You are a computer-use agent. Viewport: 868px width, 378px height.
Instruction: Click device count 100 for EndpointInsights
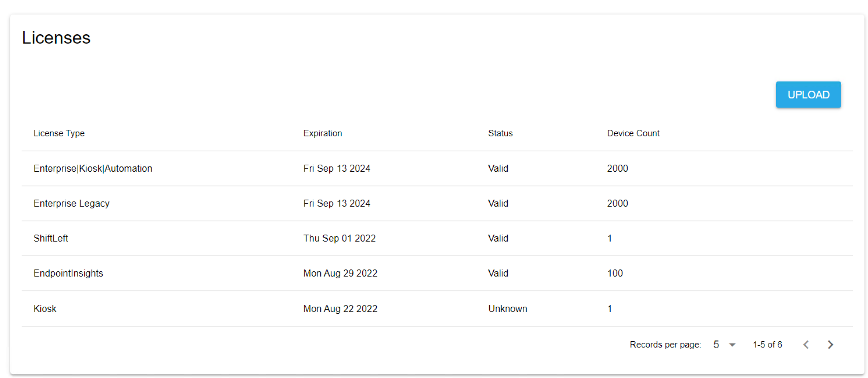pyautogui.click(x=615, y=273)
